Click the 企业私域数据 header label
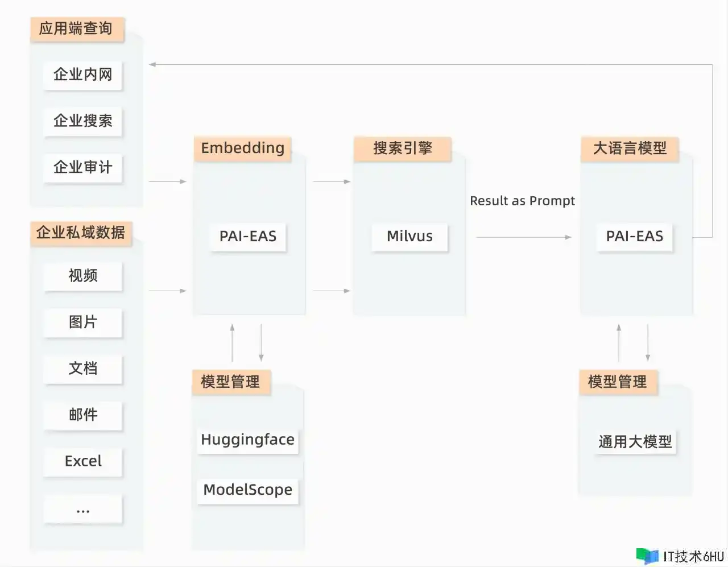 [x=81, y=233]
